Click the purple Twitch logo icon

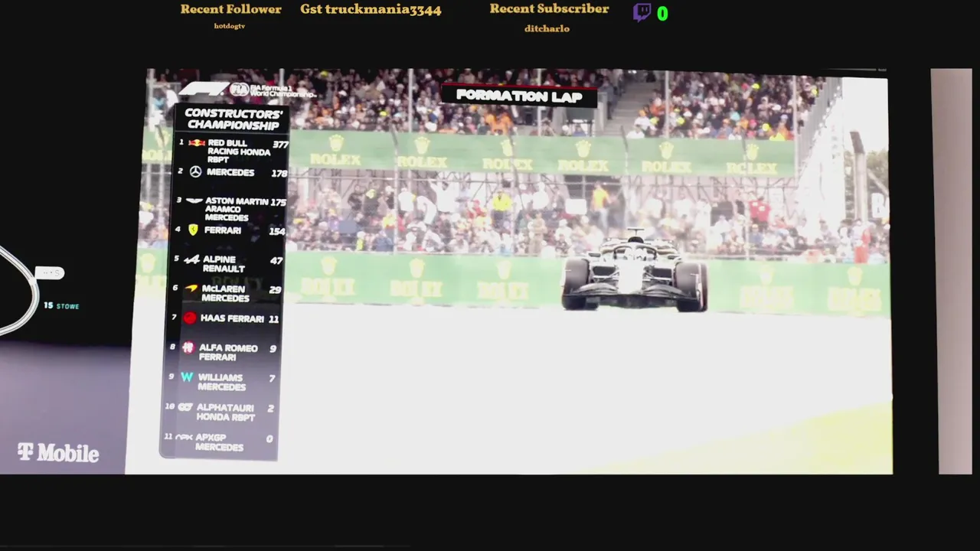[642, 12]
